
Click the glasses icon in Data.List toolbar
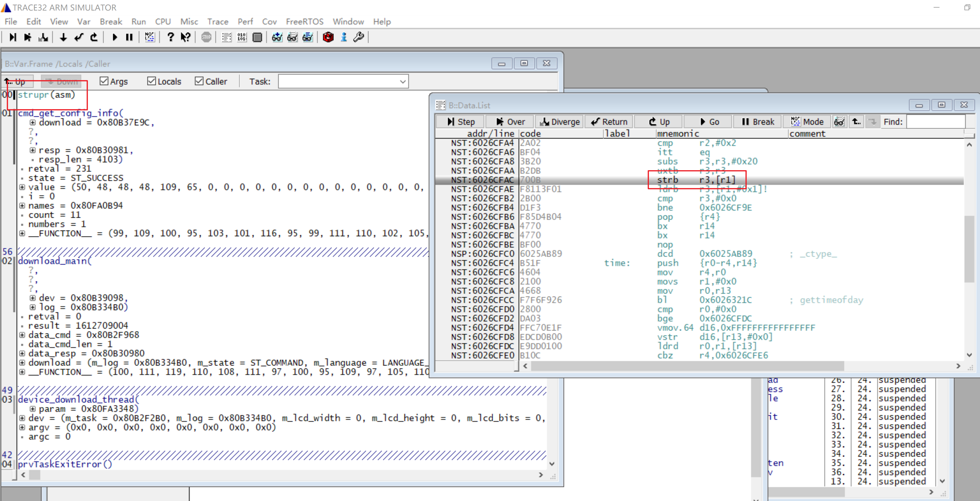pyautogui.click(x=839, y=122)
